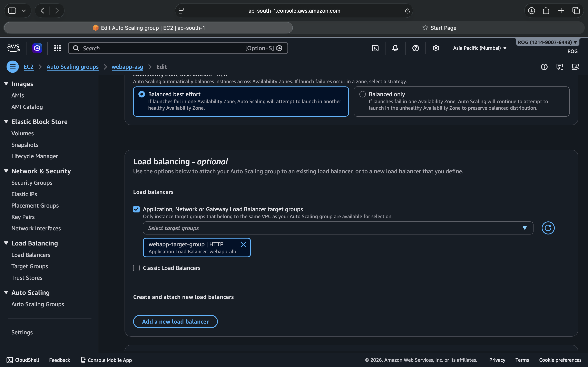Enable the Classic Load Balancers checkbox

click(136, 268)
